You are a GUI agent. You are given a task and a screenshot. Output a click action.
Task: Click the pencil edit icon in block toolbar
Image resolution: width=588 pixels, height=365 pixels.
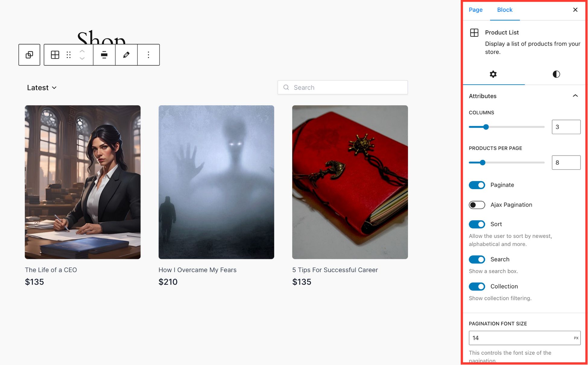click(126, 55)
